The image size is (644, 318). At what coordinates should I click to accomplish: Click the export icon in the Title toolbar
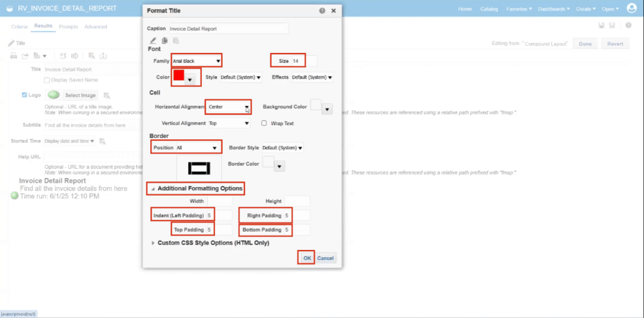(25, 55)
